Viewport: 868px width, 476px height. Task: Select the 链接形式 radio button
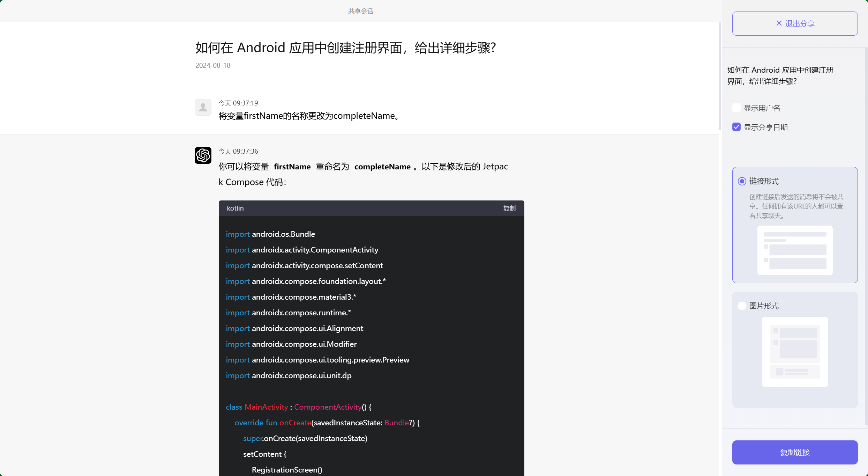coord(742,181)
